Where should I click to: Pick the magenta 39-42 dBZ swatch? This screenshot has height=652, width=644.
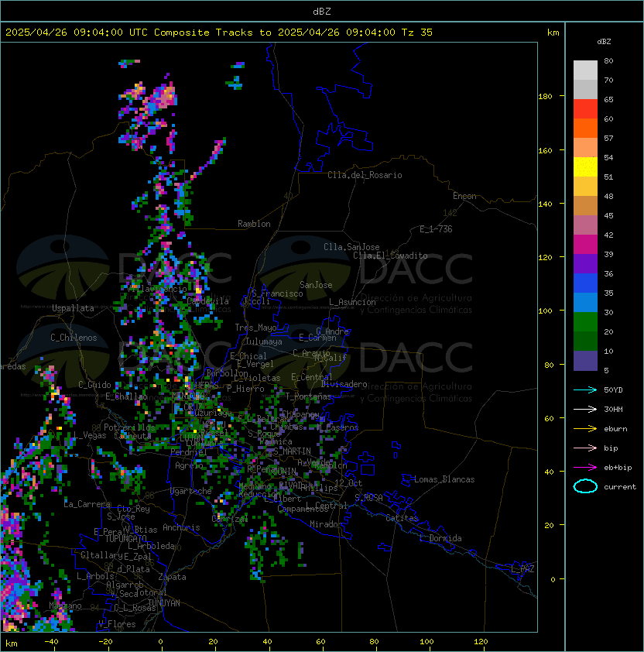coord(585,245)
